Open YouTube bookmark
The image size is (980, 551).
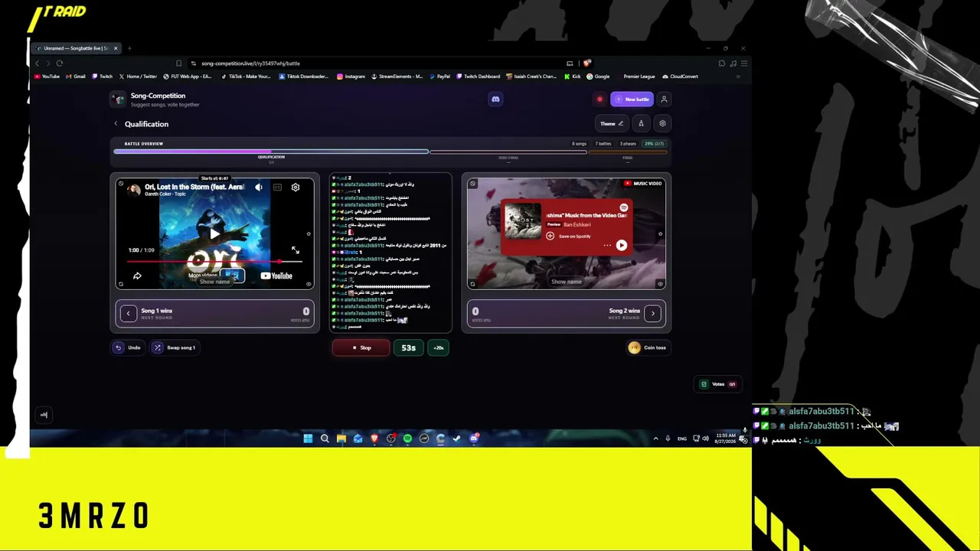[x=47, y=77]
